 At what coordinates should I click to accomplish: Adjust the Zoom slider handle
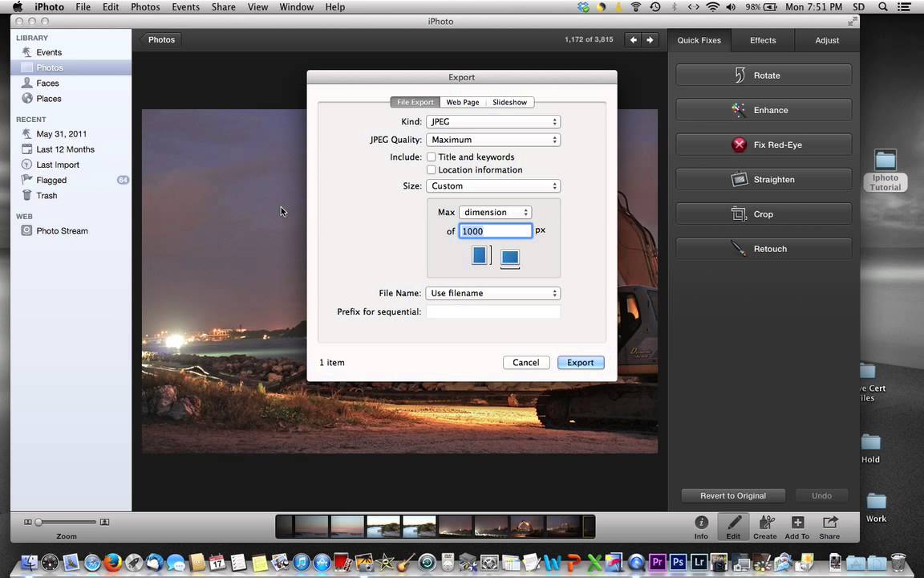(x=38, y=522)
